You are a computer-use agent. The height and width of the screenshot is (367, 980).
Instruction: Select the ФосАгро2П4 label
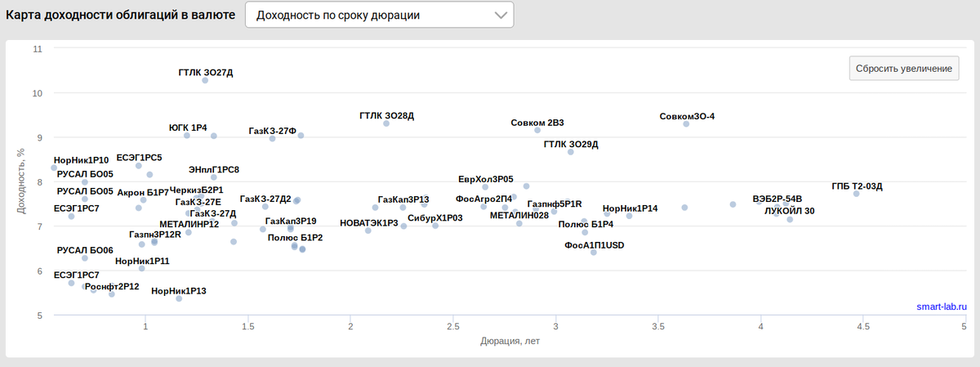484,199
